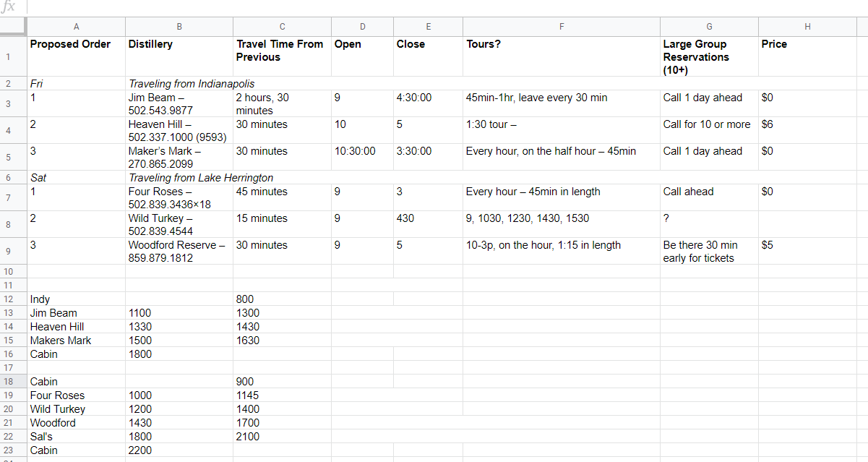The height and width of the screenshot is (462, 868).
Task: Click the 'Price' header cell
Action: coord(808,56)
